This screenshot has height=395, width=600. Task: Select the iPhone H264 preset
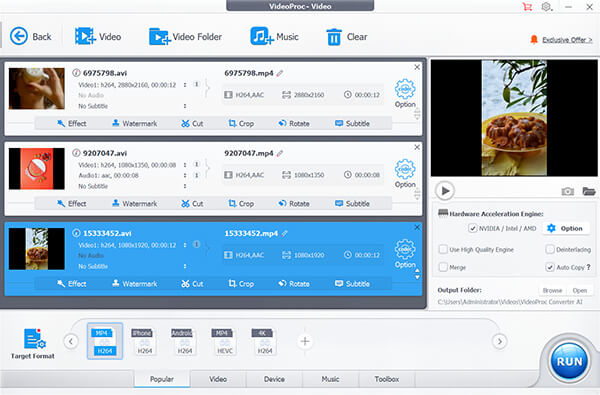(x=145, y=341)
